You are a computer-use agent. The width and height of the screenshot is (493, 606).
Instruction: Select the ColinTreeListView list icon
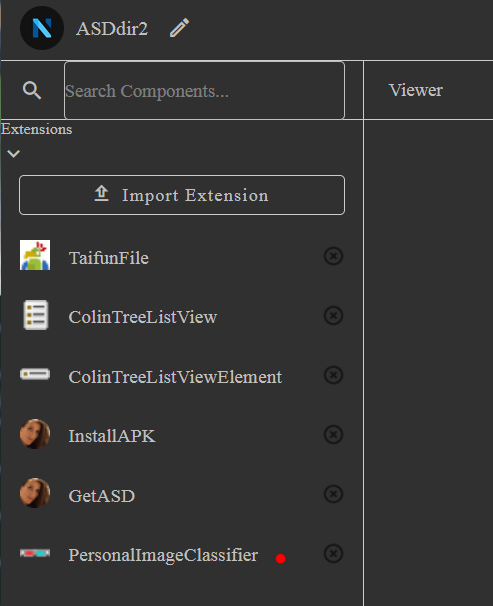(x=36, y=315)
